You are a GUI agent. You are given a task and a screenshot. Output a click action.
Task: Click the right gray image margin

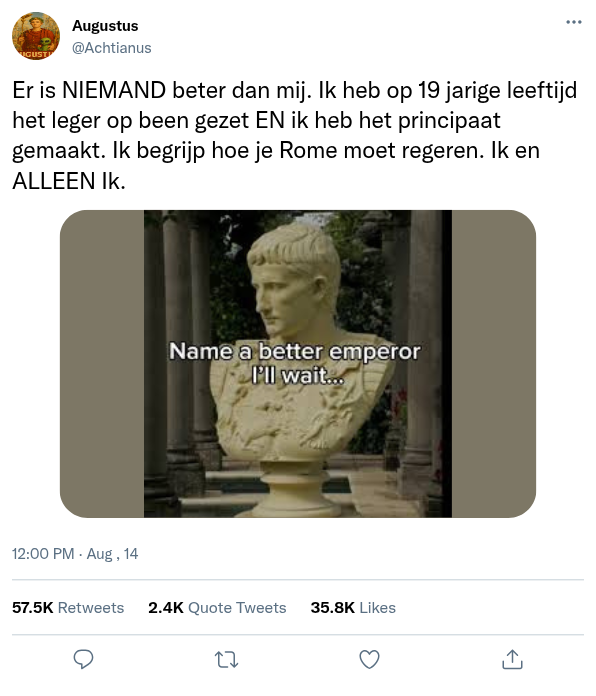pos(494,364)
